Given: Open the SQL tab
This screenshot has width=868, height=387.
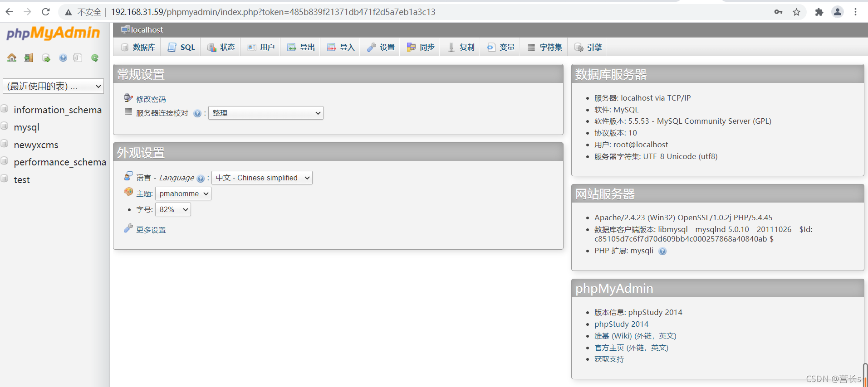Looking at the screenshot, I should (x=181, y=47).
